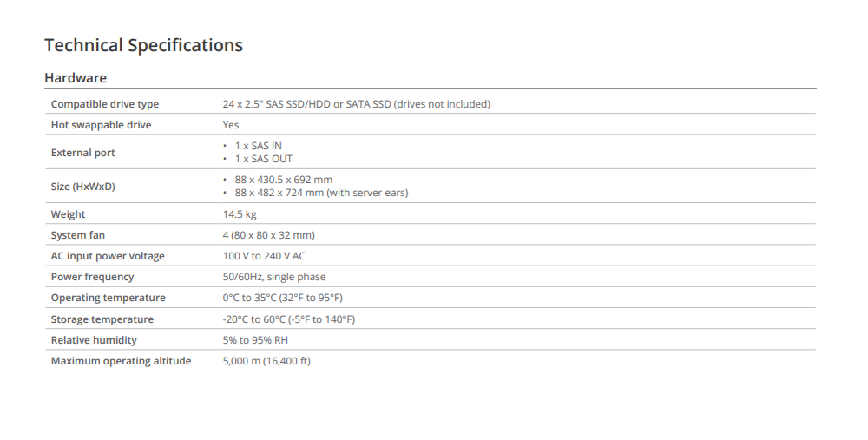This screenshot has width=868, height=440.
Task: Click the 1 x SAS IN bullet
Action: pos(258,146)
